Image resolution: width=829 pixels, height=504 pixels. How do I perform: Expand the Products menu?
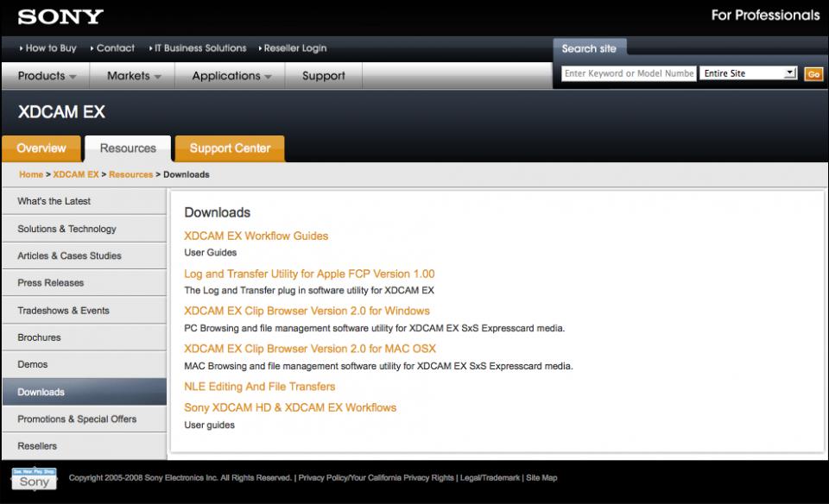(47, 76)
